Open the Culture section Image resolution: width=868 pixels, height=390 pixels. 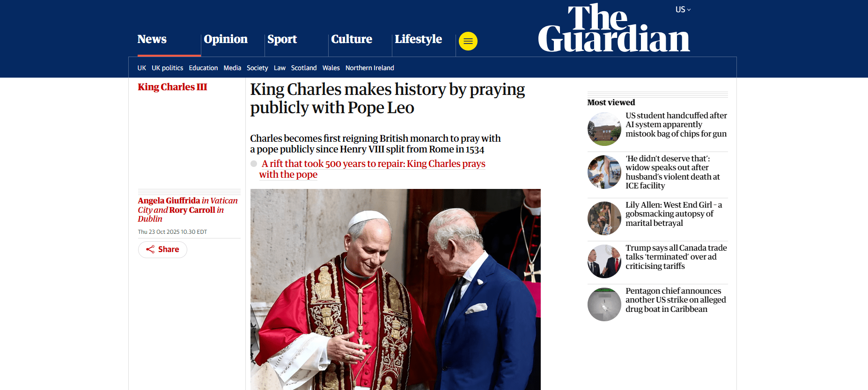352,39
